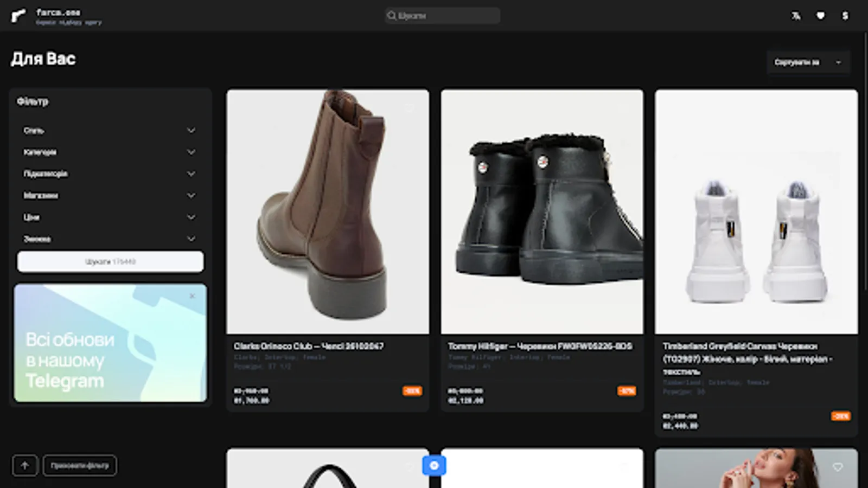Favorite the Clarks Orinoco Club boot
This screenshot has height=488, width=868.
[x=410, y=108]
